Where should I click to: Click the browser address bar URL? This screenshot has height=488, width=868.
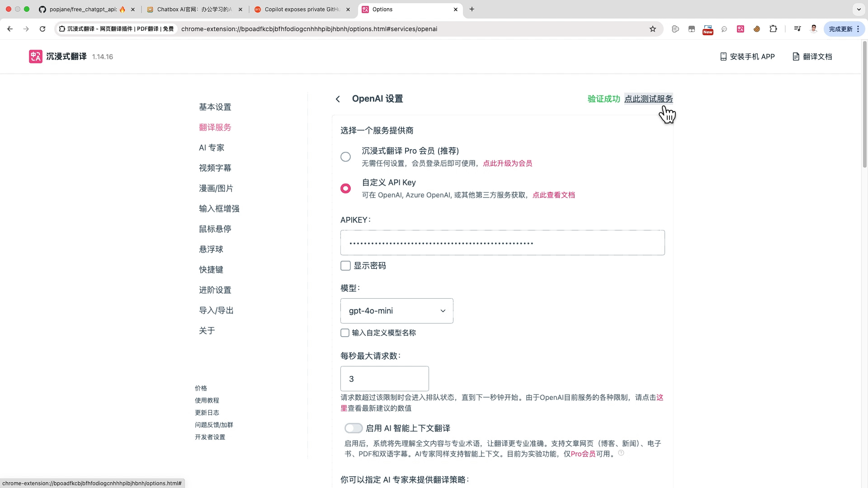tap(309, 29)
